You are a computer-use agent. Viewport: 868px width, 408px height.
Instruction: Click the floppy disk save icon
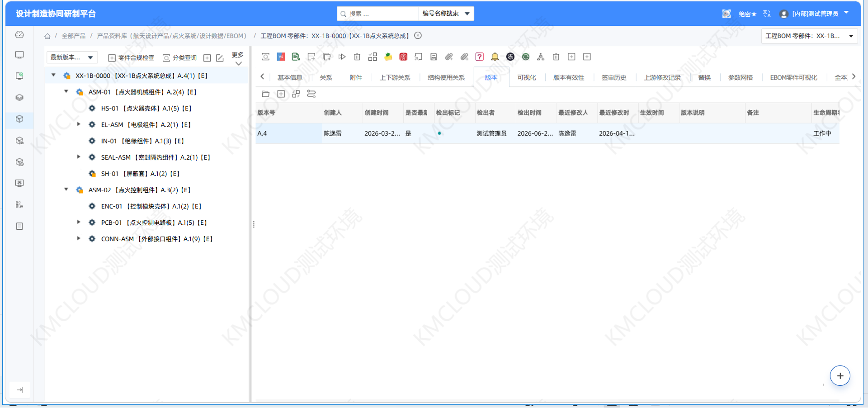(x=434, y=57)
